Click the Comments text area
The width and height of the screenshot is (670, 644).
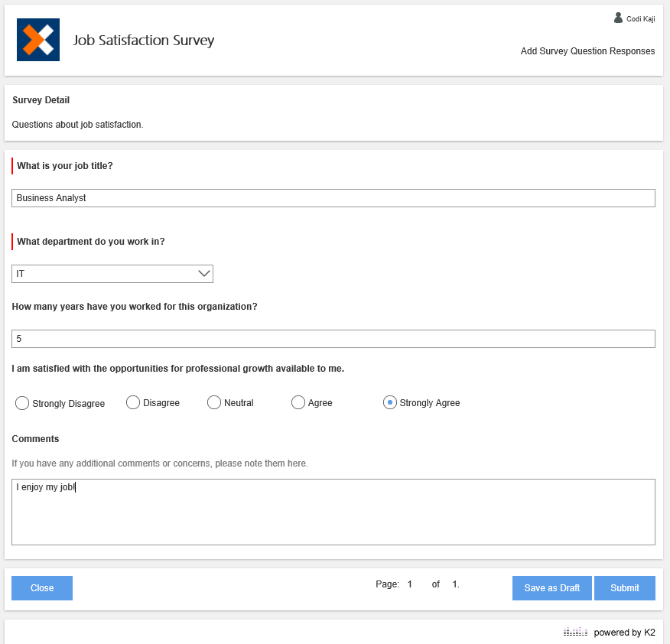coord(333,511)
